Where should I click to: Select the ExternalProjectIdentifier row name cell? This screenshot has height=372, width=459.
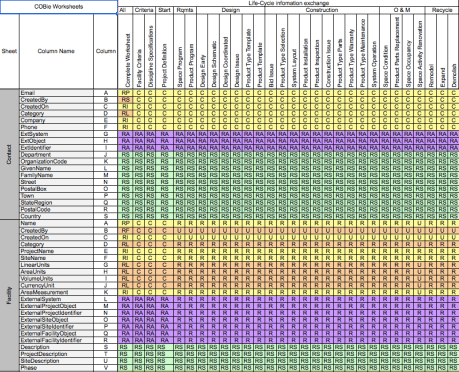coord(56,313)
